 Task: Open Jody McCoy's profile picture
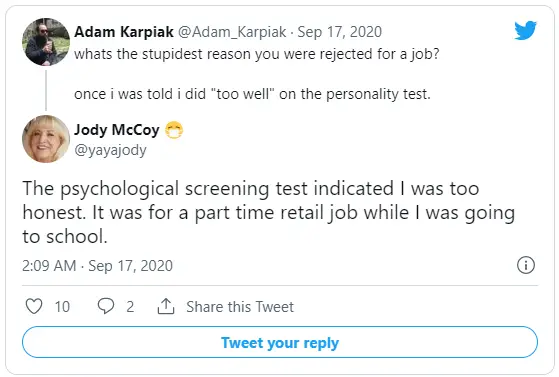(x=46, y=139)
